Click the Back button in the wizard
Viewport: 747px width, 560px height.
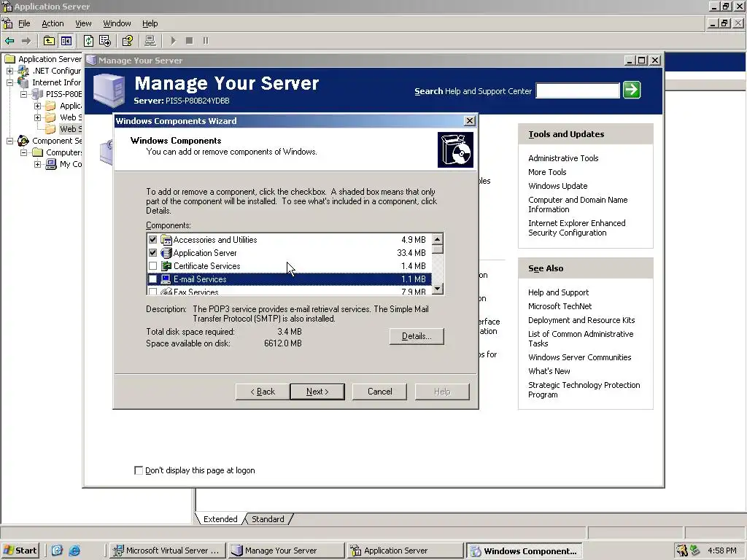[x=263, y=392]
